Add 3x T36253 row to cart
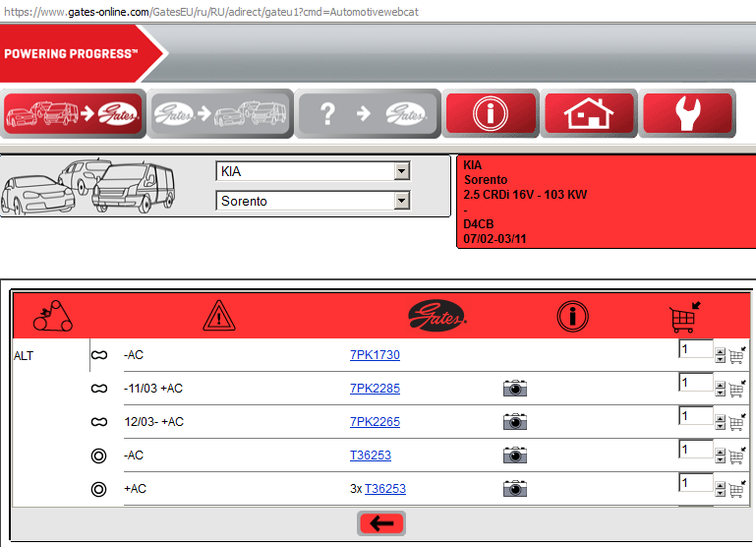This screenshot has height=547, width=756. coord(736,489)
